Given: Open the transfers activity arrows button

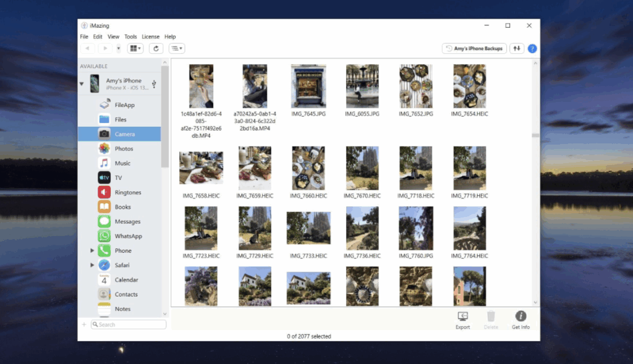Looking at the screenshot, I should click(517, 48).
